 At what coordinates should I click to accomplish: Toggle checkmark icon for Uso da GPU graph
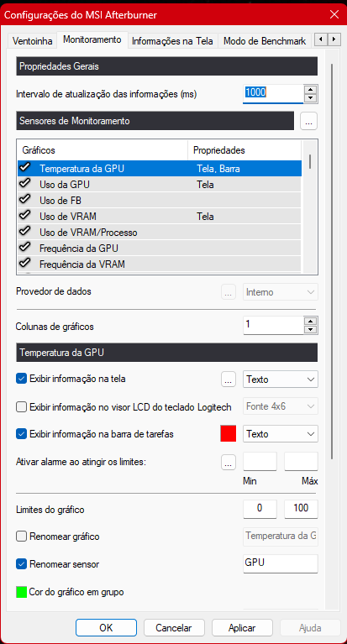(x=25, y=183)
